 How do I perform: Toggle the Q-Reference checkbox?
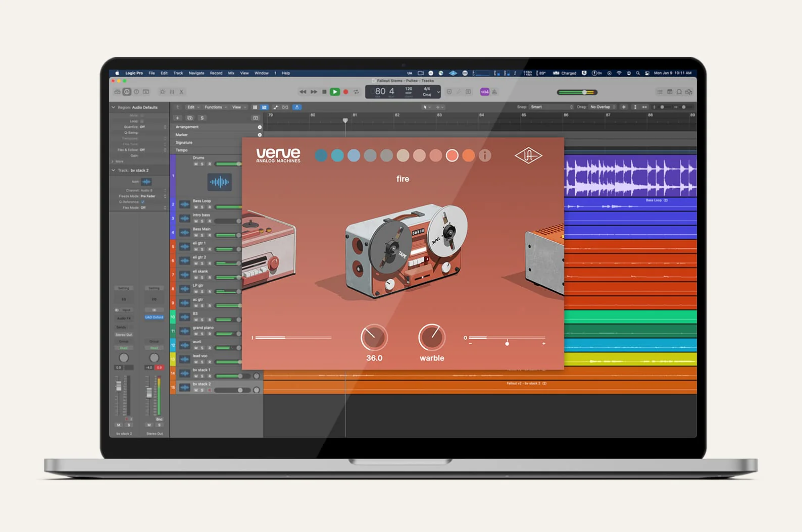pos(142,202)
